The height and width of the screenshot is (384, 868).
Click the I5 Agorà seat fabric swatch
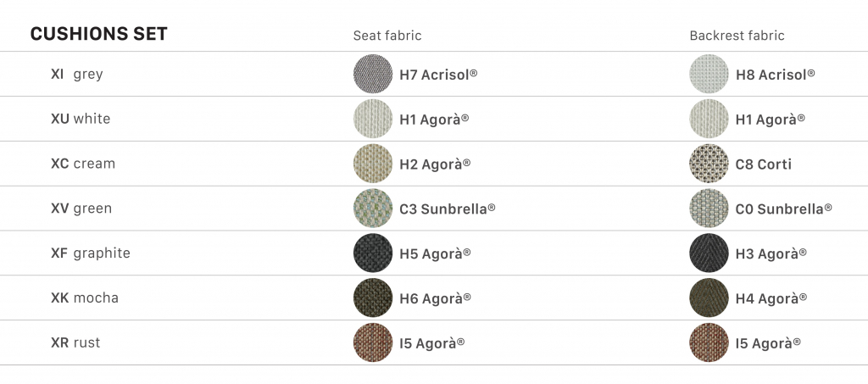tap(373, 343)
